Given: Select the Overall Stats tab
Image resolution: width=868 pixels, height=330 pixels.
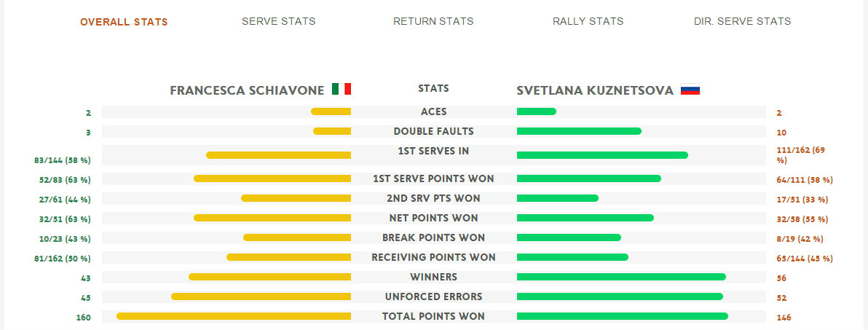Looking at the screenshot, I should pos(124,22).
